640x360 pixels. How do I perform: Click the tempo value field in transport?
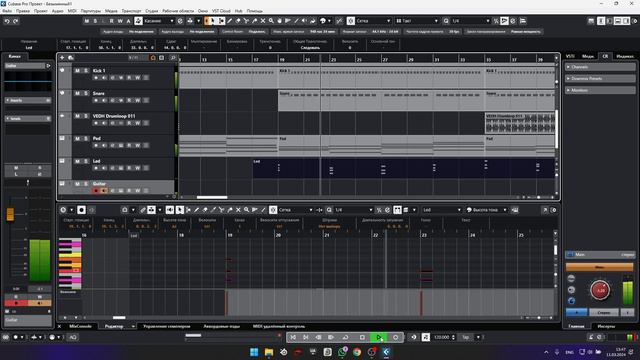[x=442, y=337]
